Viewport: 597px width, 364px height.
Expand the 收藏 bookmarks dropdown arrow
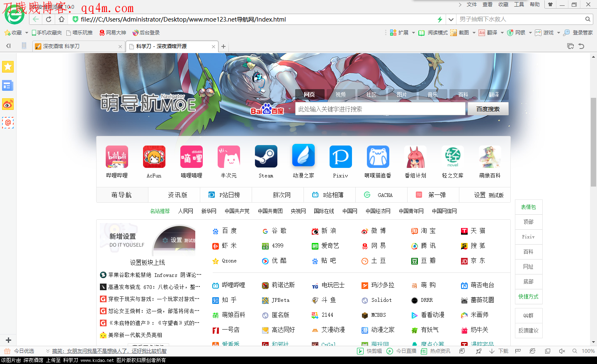27,33
